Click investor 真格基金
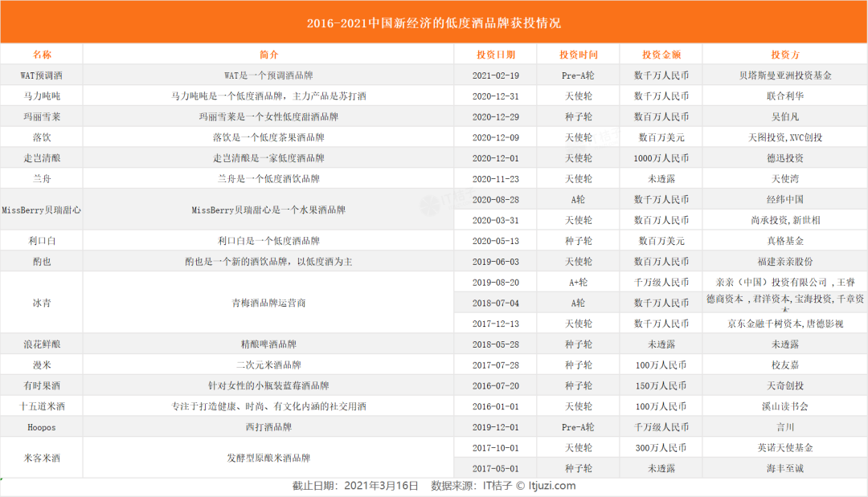Image resolution: width=868 pixels, height=497 pixels. [785, 241]
